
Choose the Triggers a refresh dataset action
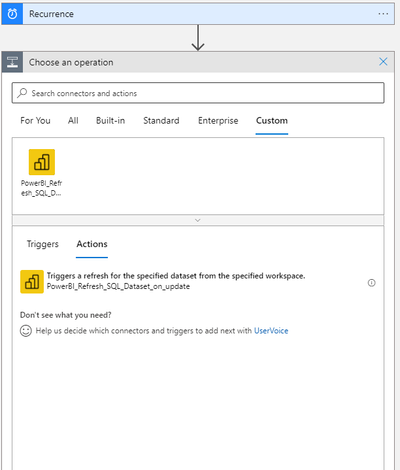(x=198, y=282)
